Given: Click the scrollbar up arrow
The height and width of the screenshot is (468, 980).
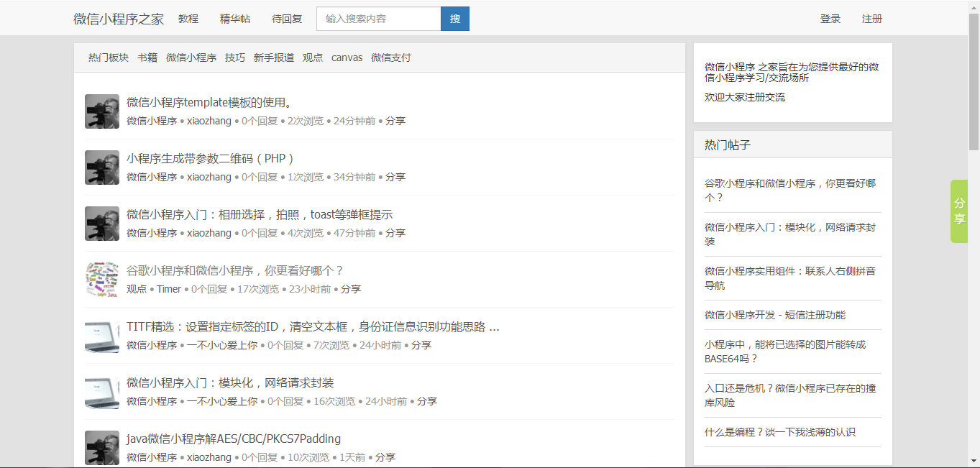Looking at the screenshot, I should (974, 6).
